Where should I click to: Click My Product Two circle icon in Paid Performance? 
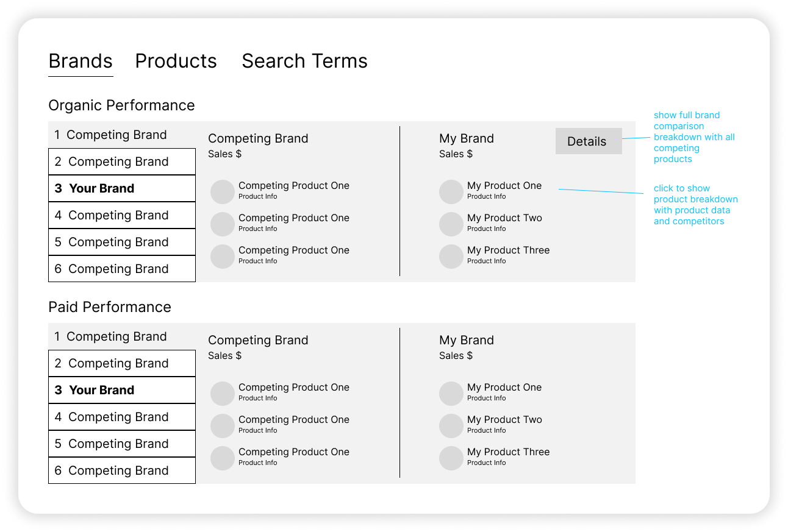point(451,425)
